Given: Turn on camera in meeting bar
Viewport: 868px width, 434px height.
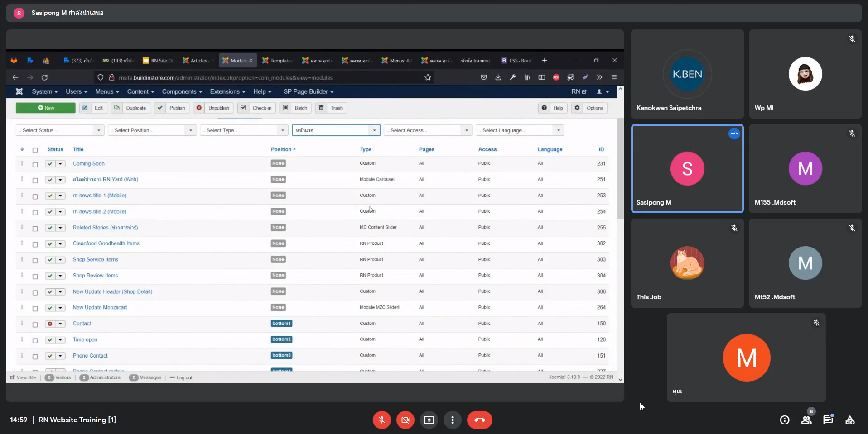Looking at the screenshot, I should [x=405, y=420].
